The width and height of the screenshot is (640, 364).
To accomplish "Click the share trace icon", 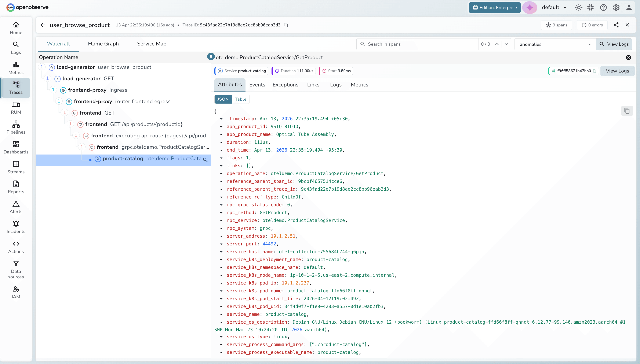I will (x=616, y=25).
